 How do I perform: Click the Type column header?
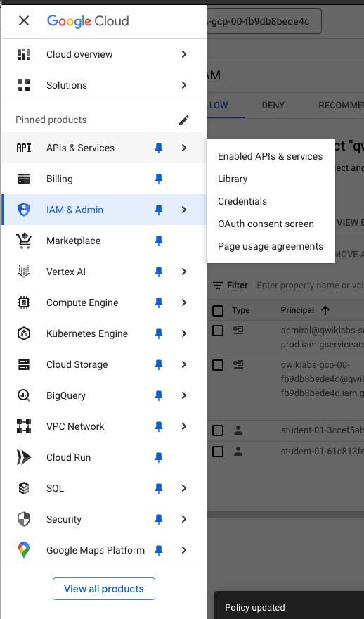coord(240,310)
